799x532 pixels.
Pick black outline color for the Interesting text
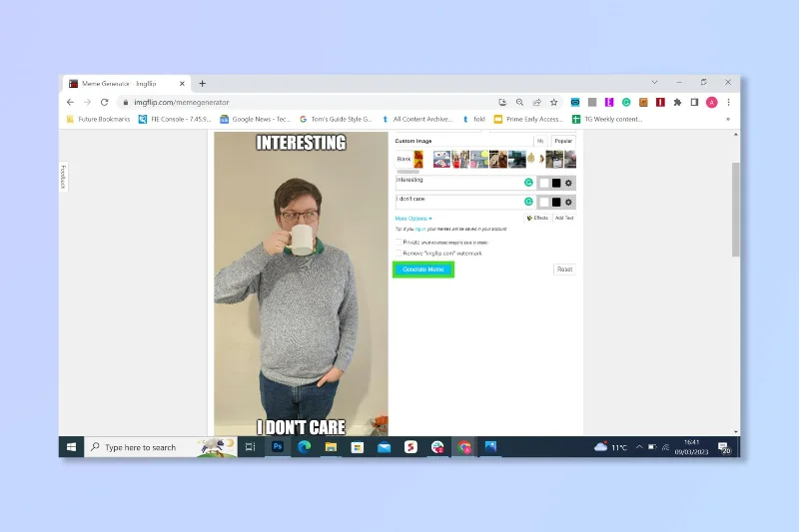click(x=556, y=183)
